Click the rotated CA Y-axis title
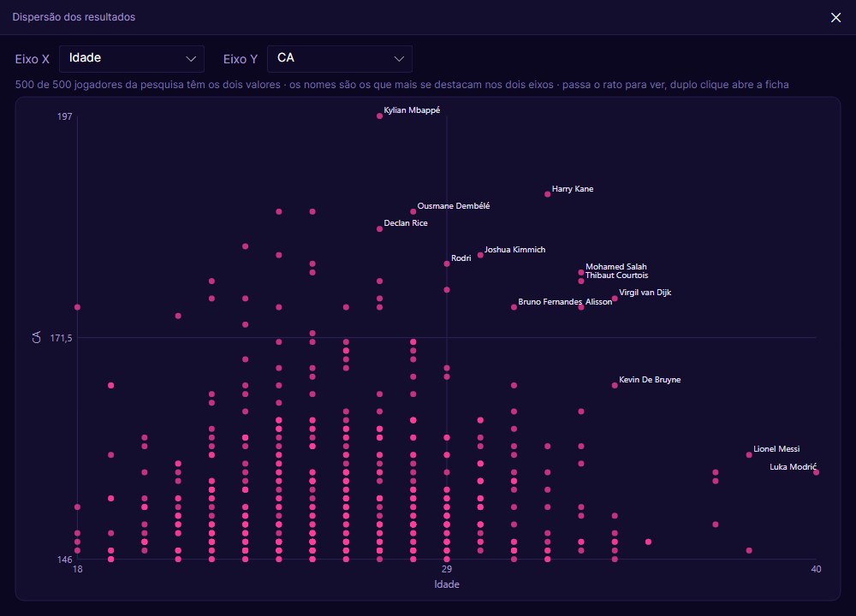Viewport: 856px width, 616px height. tap(37, 338)
